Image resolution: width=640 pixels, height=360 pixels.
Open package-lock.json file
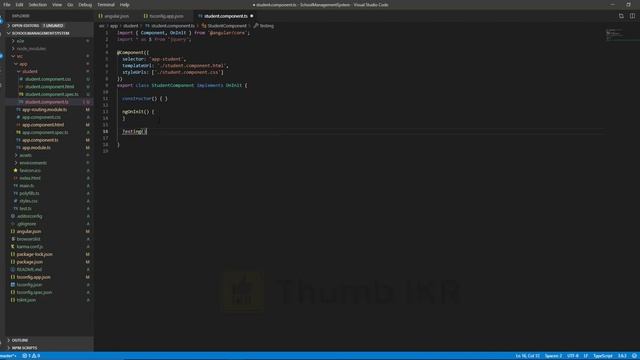click(34, 254)
